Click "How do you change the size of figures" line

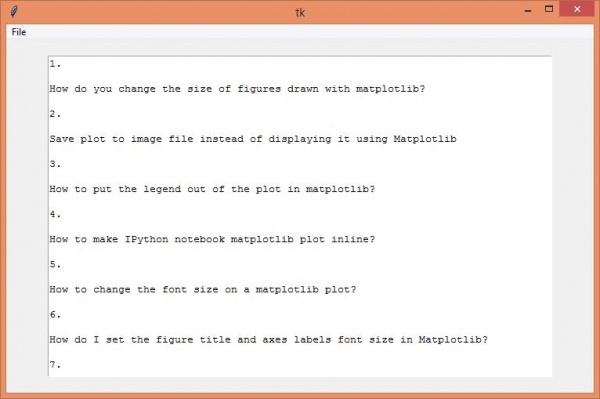pyautogui.click(x=237, y=89)
